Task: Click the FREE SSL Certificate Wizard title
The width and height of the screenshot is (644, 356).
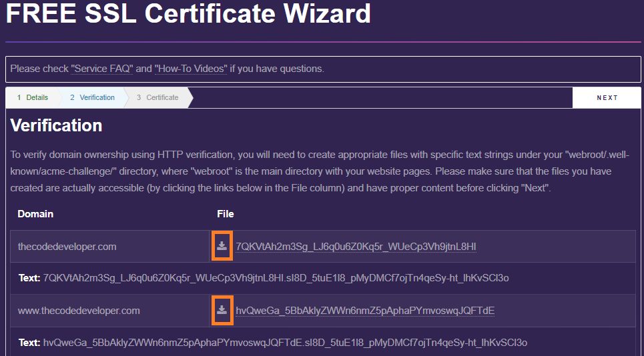Action: click(188, 13)
